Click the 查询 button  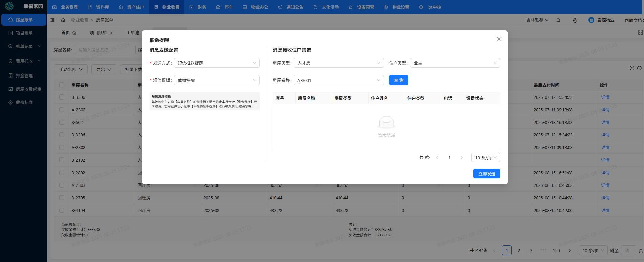pyautogui.click(x=398, y=80)
